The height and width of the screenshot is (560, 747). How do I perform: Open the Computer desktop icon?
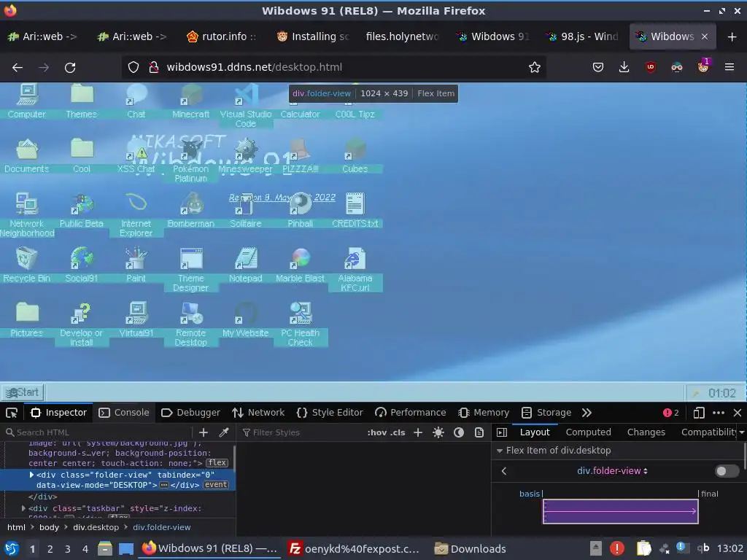[27, 101]
